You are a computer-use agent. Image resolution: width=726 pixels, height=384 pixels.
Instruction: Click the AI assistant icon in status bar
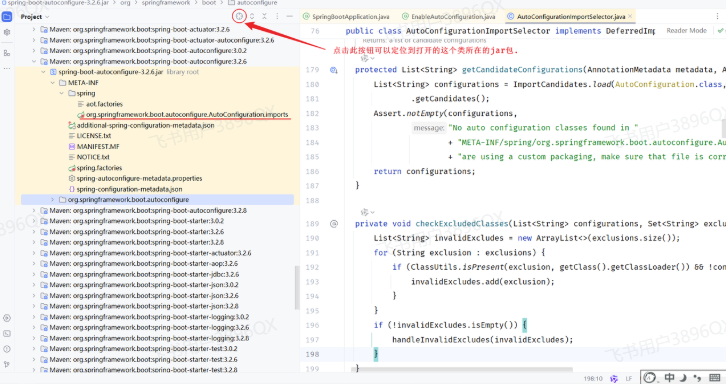click(x=614, y=378)
